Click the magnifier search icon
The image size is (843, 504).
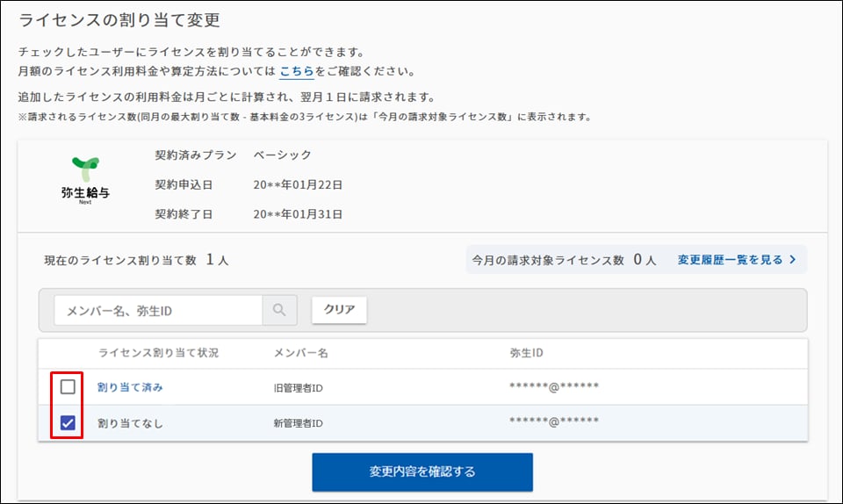[280, 310]
